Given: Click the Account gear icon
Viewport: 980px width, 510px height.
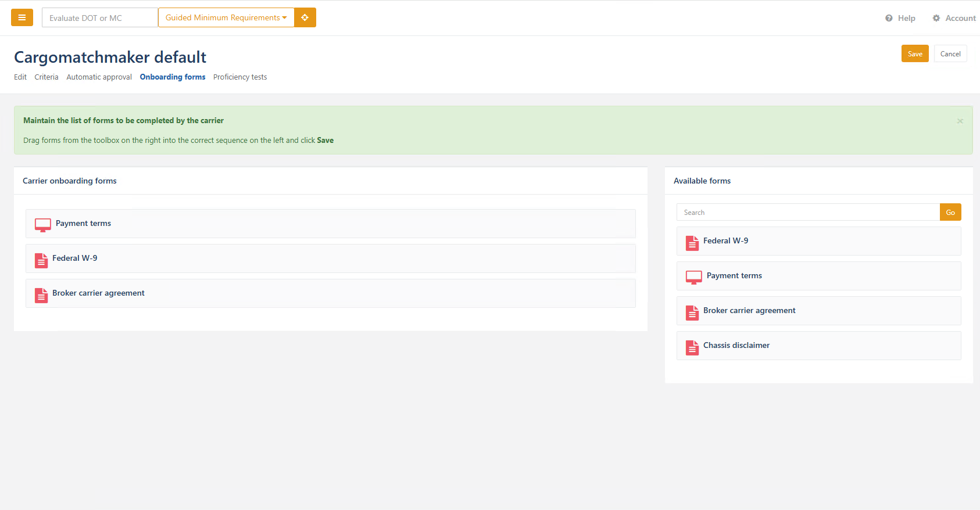Looking at the screenshot, I should (x=936, y=18).
